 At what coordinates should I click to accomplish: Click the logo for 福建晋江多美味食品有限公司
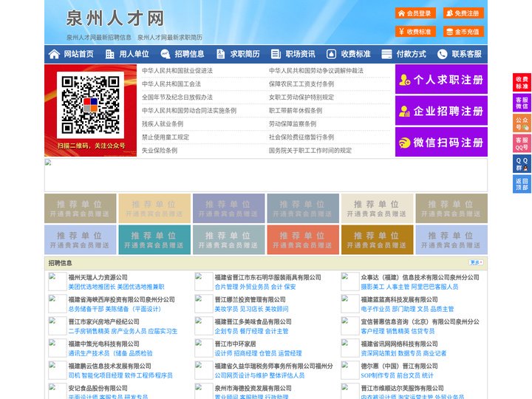point(204,326)
